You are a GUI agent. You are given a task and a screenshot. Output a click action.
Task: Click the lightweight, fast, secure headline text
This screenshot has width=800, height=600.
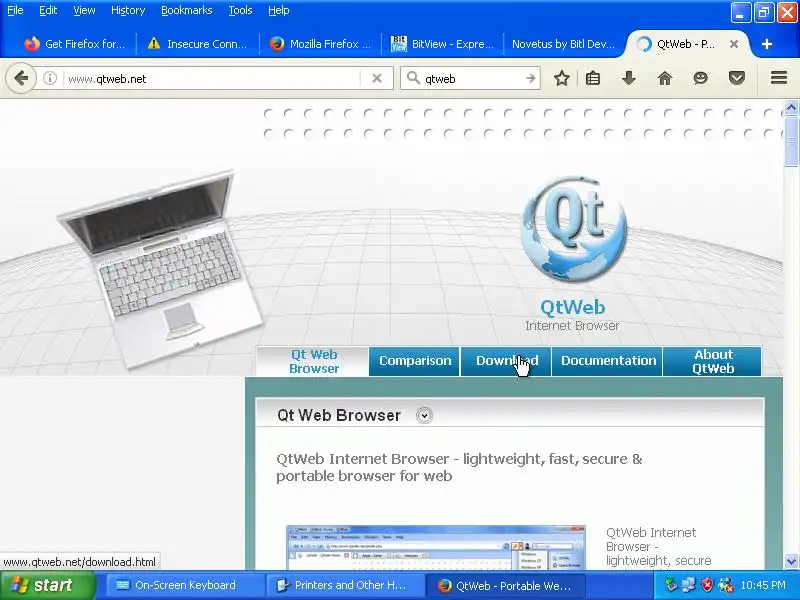point(459,467)
